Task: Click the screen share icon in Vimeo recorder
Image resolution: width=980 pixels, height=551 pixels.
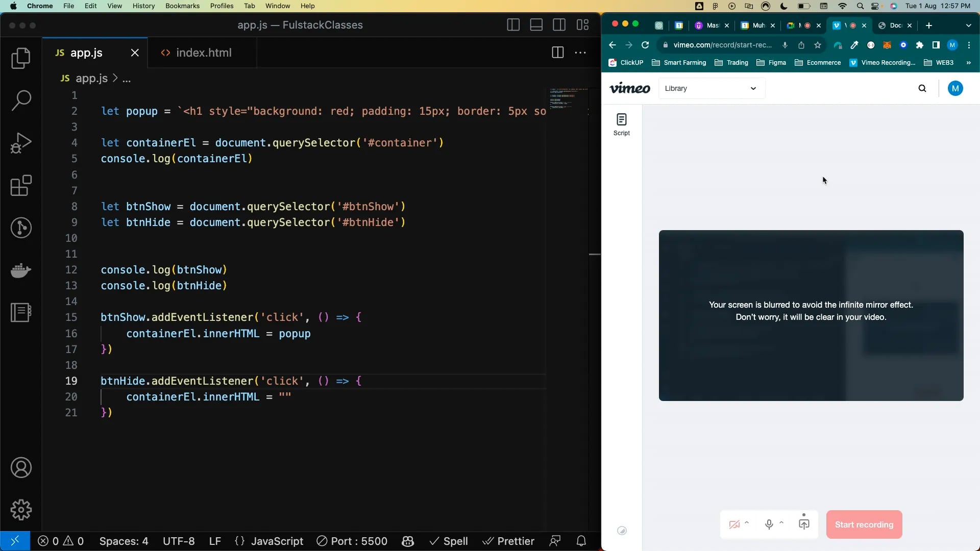Action: (x=804, y=524)
